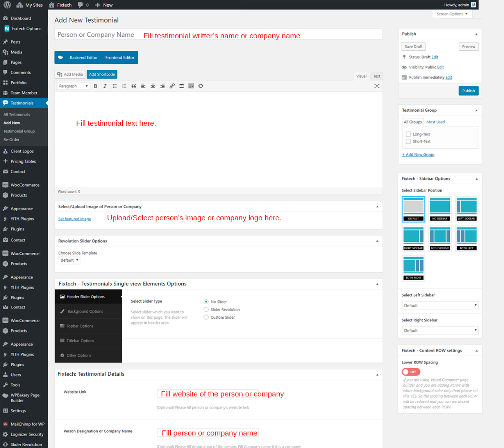Click the Posts pin icon in sidebar
The height and width of the screenshot is (448, 504).
[5, 42]
